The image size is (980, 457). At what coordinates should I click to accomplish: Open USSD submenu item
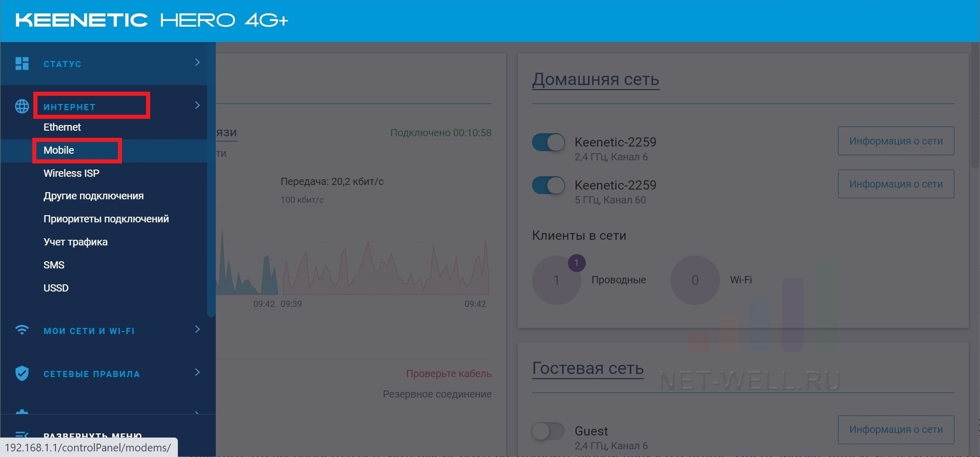(x=56, y=288)
